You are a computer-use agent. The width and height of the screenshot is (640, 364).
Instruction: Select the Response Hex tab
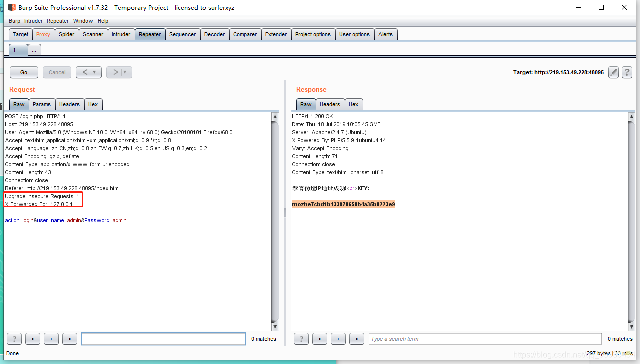354,104
